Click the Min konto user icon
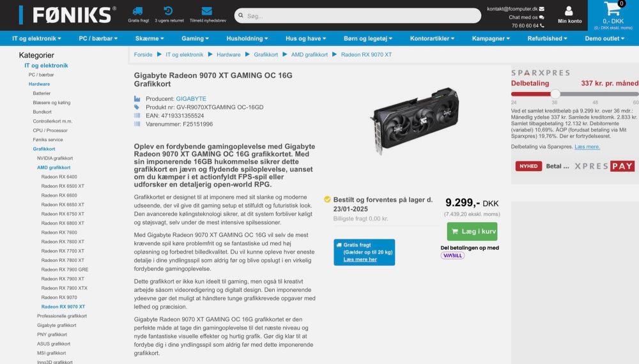Screen dimensions: 639x364 point(569,11)
